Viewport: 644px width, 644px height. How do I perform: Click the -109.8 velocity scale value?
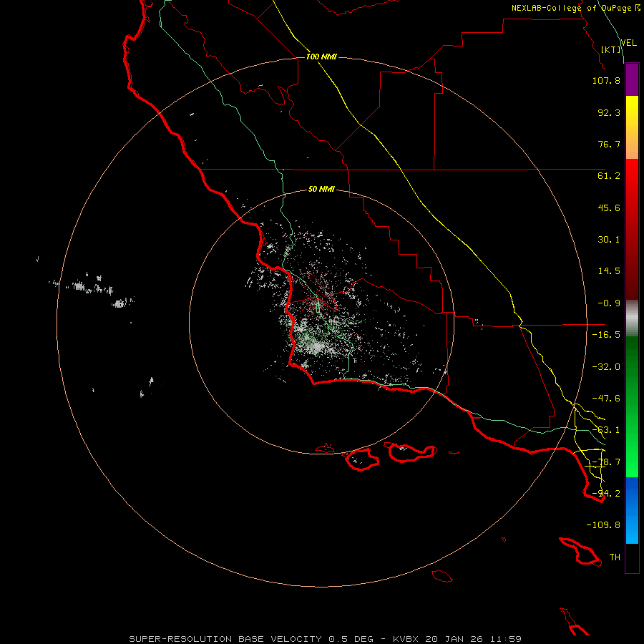click(x=603, y=525)
